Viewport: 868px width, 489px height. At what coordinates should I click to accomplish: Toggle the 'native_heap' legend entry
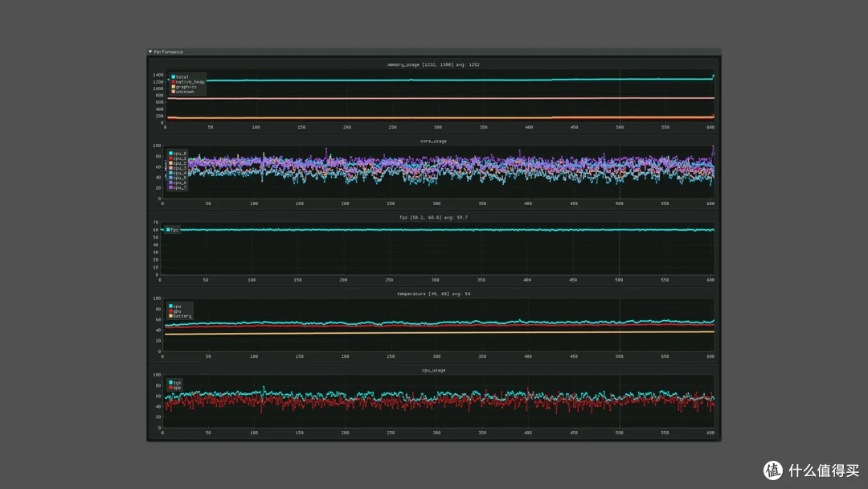pyautogui.click(x=187, y=81)
